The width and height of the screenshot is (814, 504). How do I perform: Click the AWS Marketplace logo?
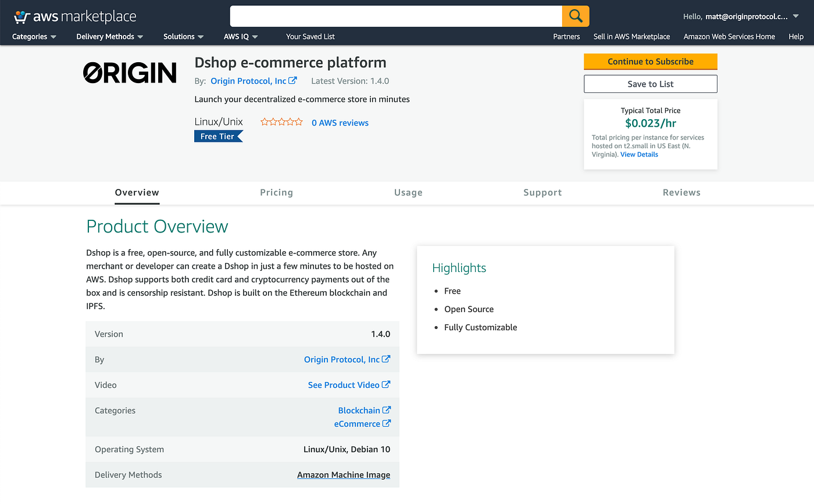[x=75, y=16]
